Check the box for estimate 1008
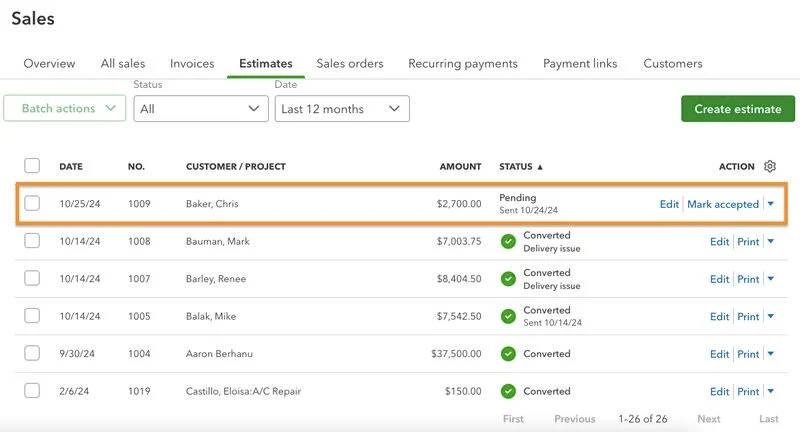This screenshot has width=800, height=432. tap(32, 240)
